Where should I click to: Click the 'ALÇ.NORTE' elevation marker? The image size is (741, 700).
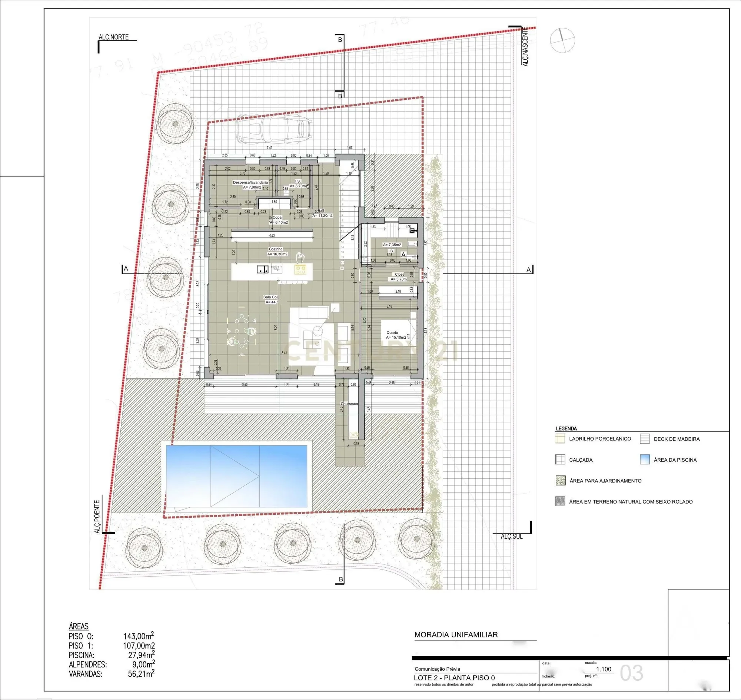pos(113,37)
